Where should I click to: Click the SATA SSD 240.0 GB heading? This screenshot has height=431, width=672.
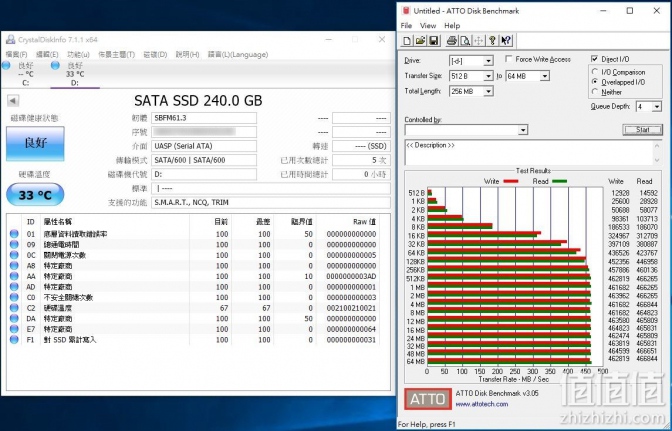point(198,101)
